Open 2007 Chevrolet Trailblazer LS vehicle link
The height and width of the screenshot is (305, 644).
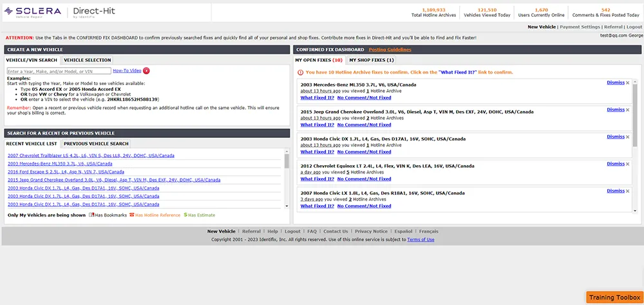point(91,156)
